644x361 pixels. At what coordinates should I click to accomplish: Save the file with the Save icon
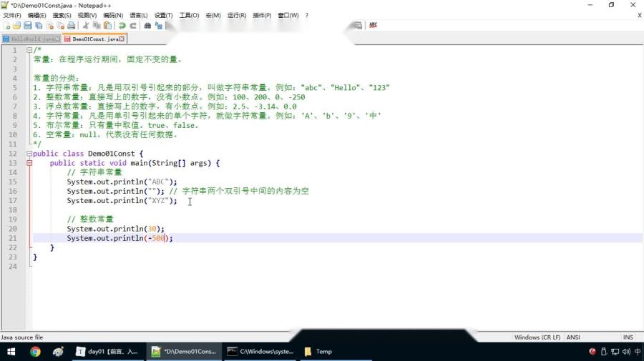point(27,26)
